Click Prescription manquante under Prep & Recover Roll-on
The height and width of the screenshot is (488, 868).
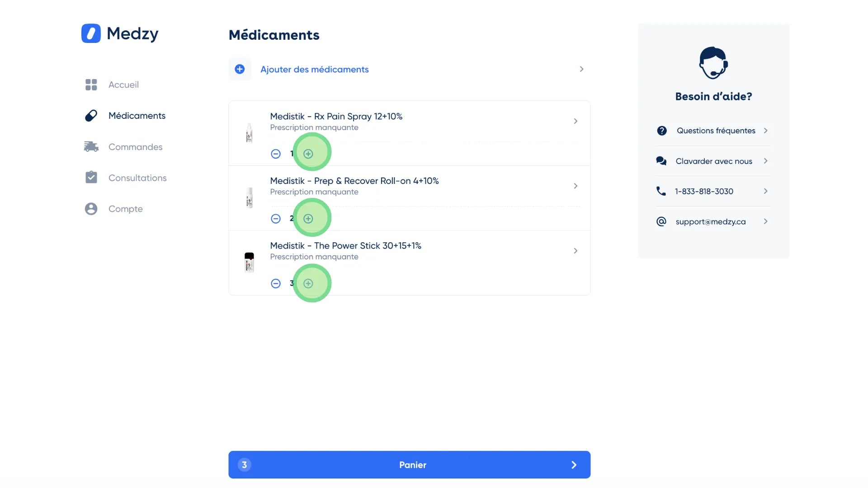coord(314,192)
